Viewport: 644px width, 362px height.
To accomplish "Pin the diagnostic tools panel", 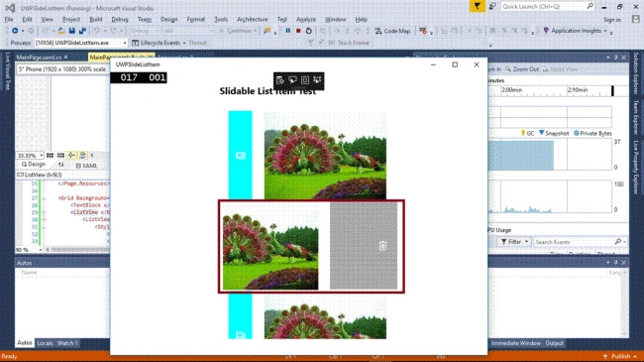I will coord(615,58).
